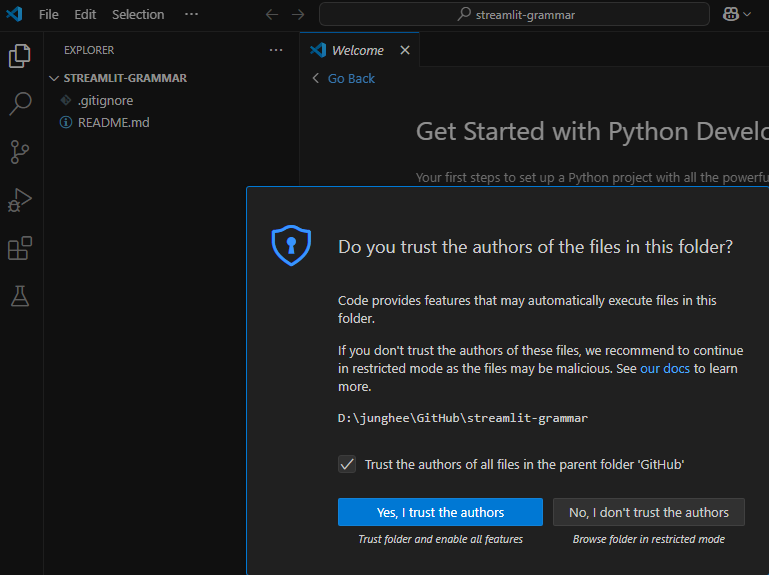Image resolution: width=769 pixels, height=575 pixels.
Task: Expand the hidden title bar menus ellipsis
Action: pos(191,15)
